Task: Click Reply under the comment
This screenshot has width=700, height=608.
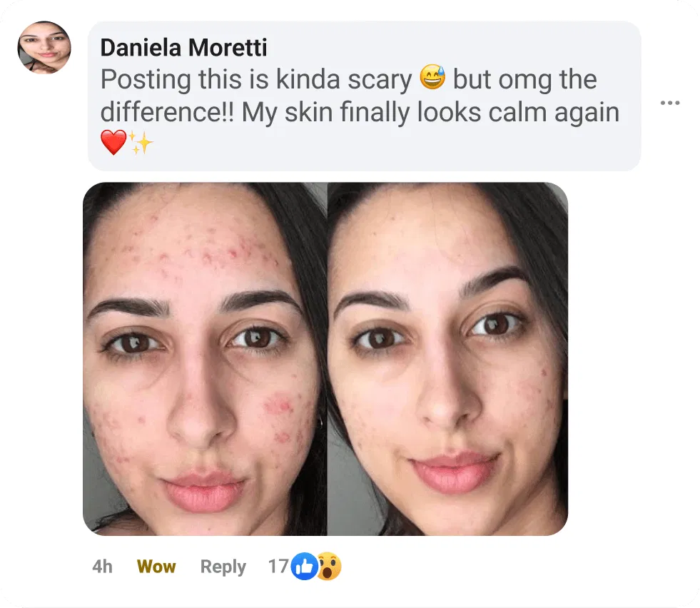Action: click(x=223, y=567)
